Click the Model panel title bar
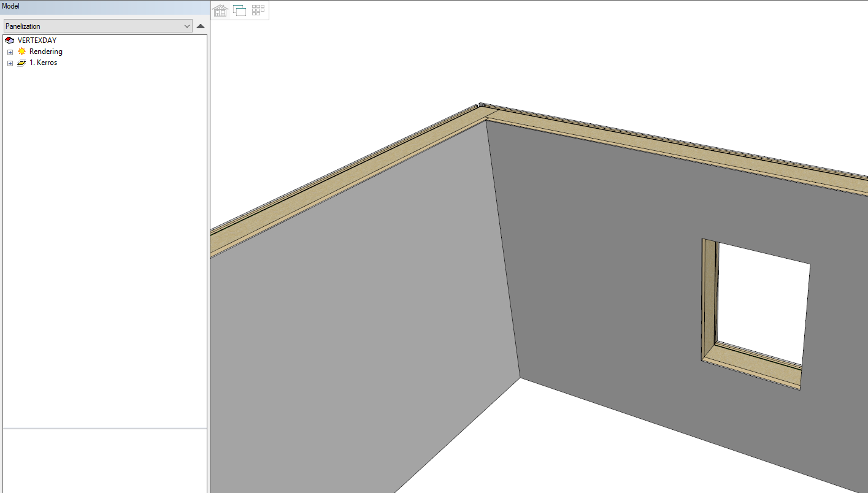Image resolution: width=868 pixels, height=493 pixels. coord(104,6)
